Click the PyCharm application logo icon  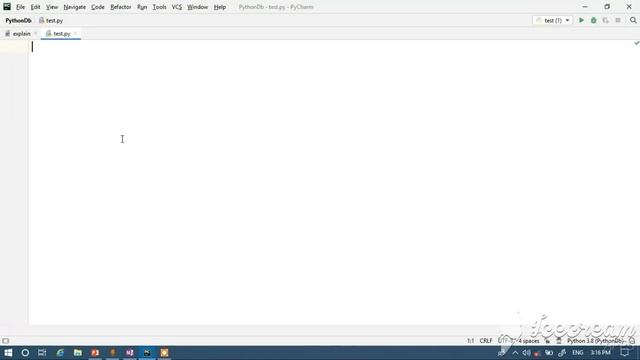coord(7,7)
